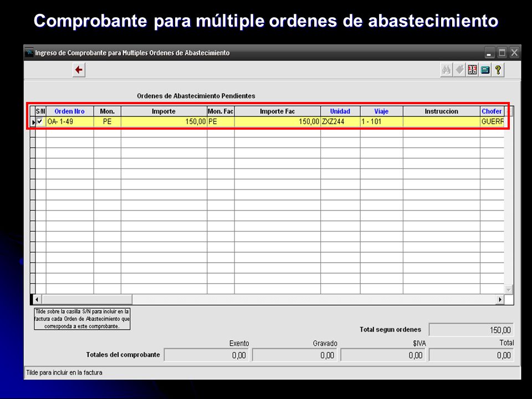The image size is (532, 399).
Task: Click the Instruccion column header
Action: click(441, 111)
